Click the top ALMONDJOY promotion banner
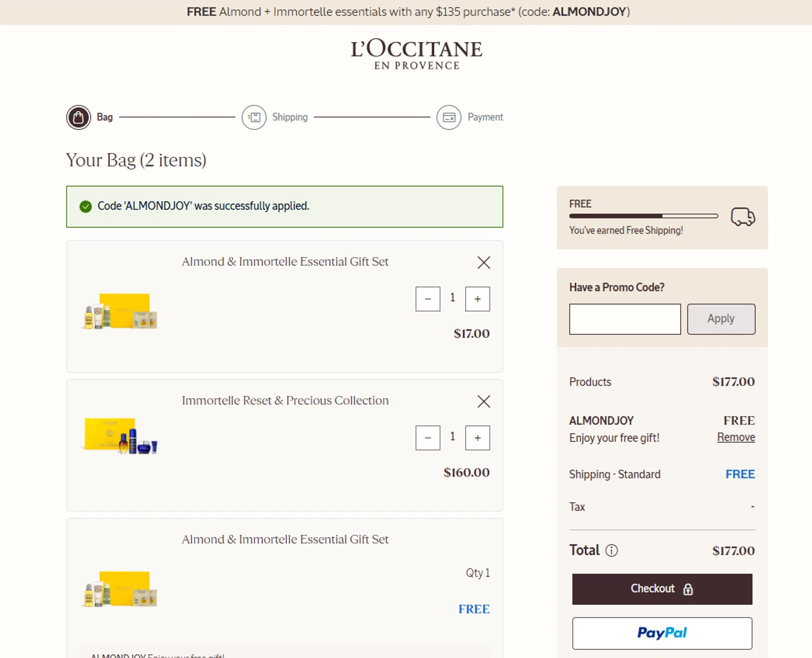 [x=406, y=12]
